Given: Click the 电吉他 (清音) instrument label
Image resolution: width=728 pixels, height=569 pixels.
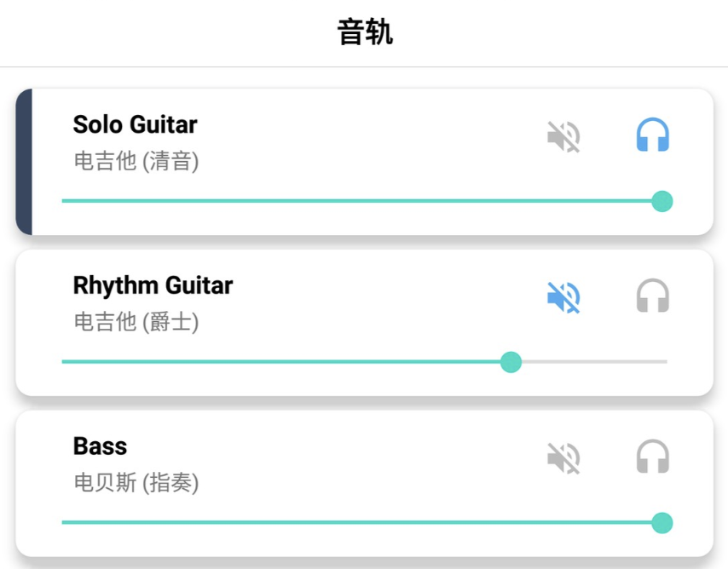Looking at the screenshot, I should (136, 161).
